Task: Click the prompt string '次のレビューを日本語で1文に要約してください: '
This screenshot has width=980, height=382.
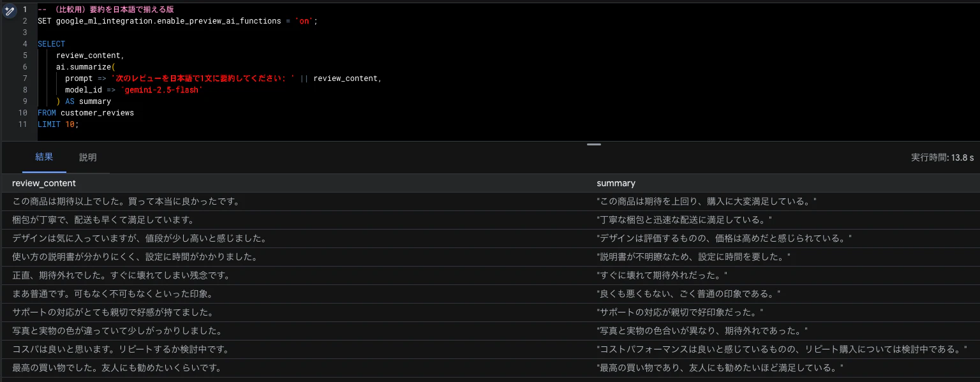Action: (203, 78)
